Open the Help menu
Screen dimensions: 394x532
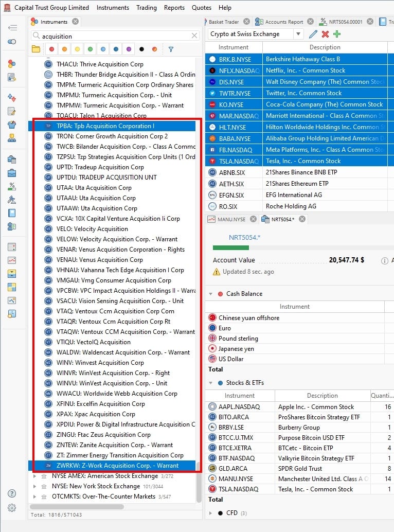[225, 8]
